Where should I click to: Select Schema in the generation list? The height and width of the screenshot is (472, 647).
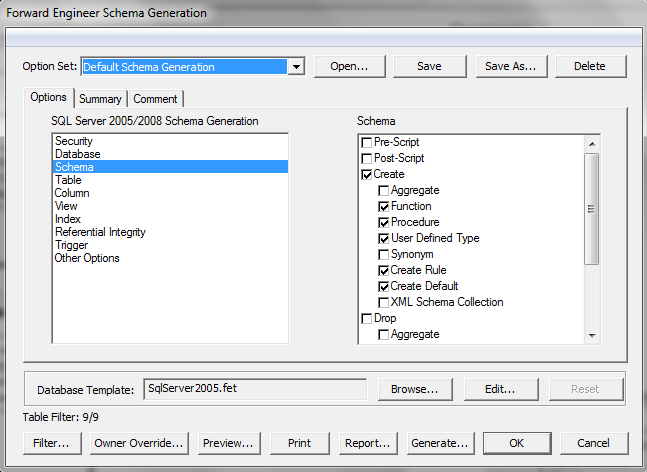(x=170, y=167)
